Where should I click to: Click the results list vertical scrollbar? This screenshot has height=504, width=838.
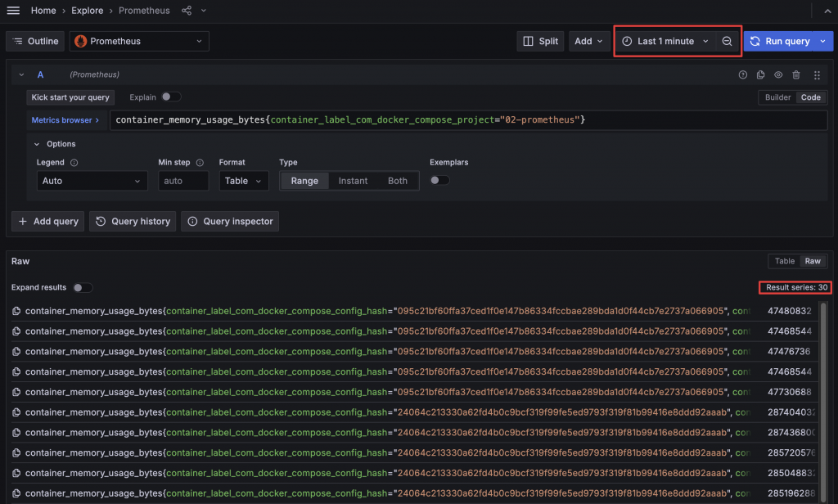click(x=823, y=402)
